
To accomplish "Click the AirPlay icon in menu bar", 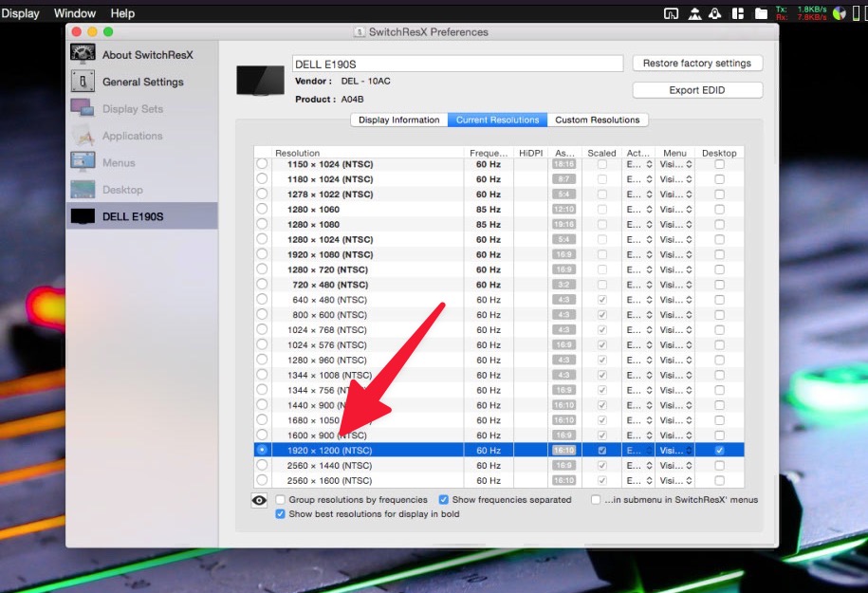I will click(672, 13).
